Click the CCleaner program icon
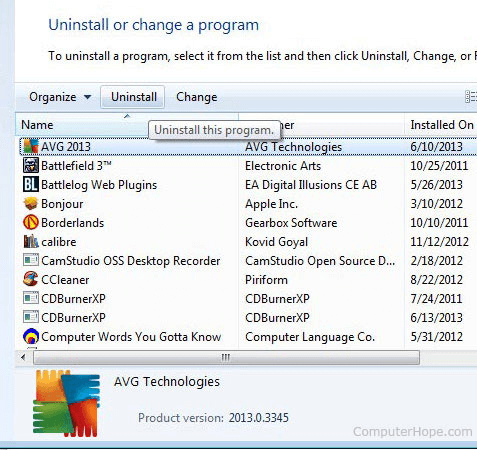Screen dimensions: 477x450 click(x=31, y=279)
